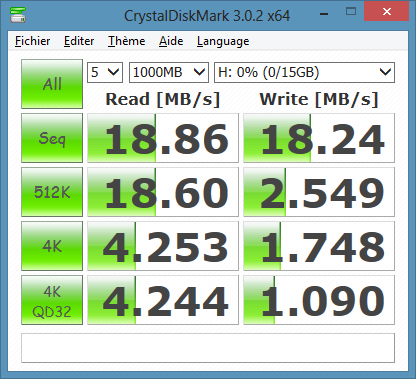Select the 4K QD32 write value 1.090

tap(319, 300)
